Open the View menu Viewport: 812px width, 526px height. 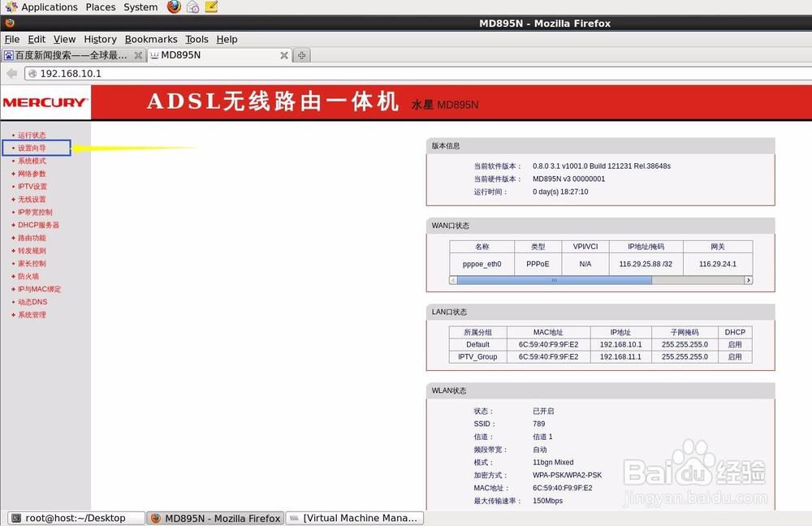(x=64, y=39)
